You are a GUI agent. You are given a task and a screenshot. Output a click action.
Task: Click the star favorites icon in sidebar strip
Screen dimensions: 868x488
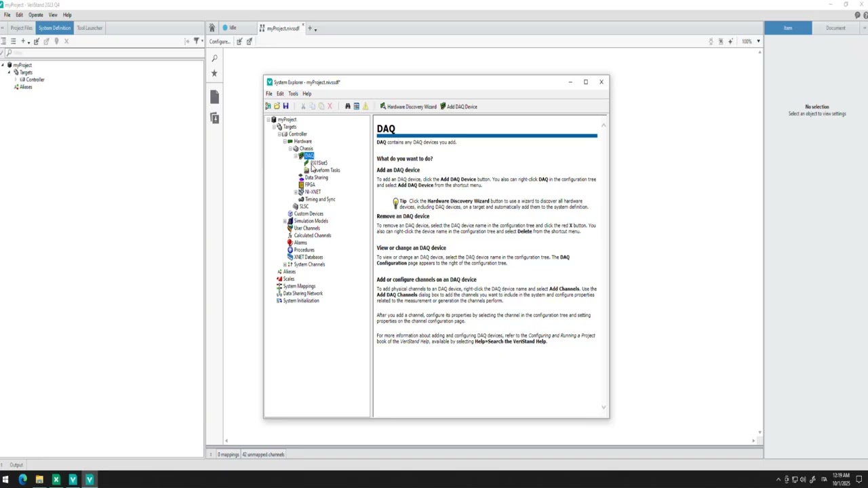point(214,73)
